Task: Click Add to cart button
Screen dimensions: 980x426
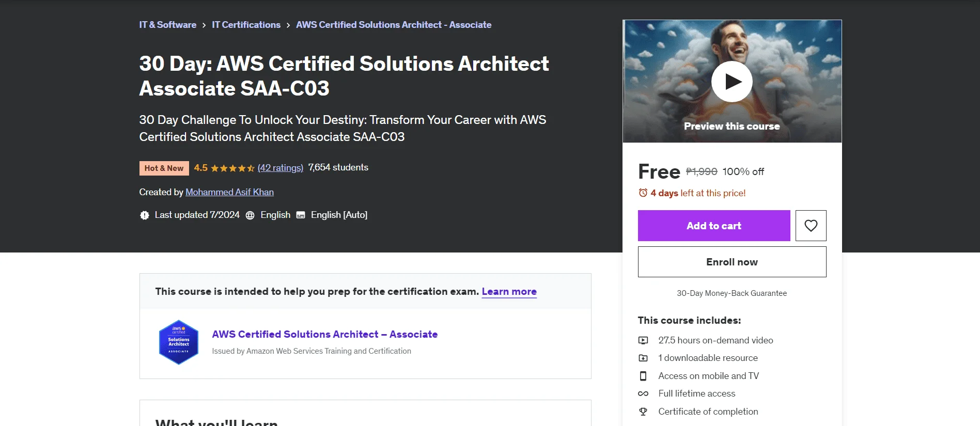Action: click(714, 226)
